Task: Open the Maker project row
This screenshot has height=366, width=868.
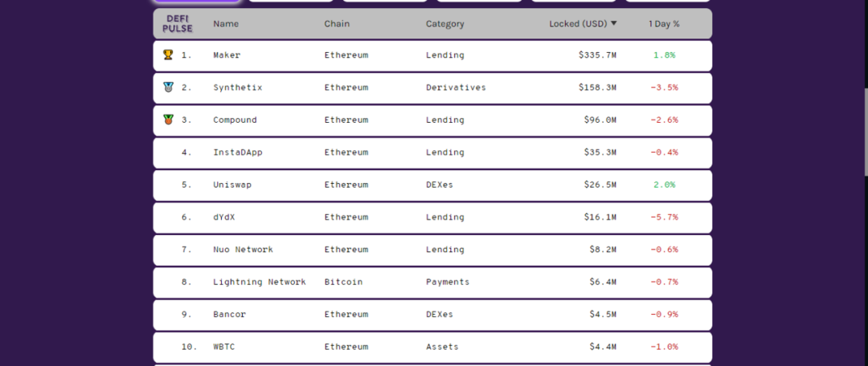Action: coord(432,55)
